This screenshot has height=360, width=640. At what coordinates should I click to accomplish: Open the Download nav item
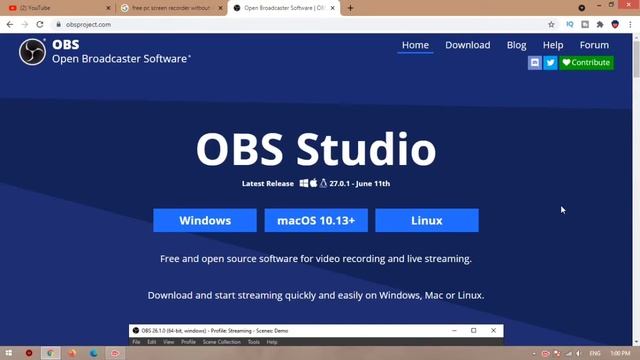(468, 45)
